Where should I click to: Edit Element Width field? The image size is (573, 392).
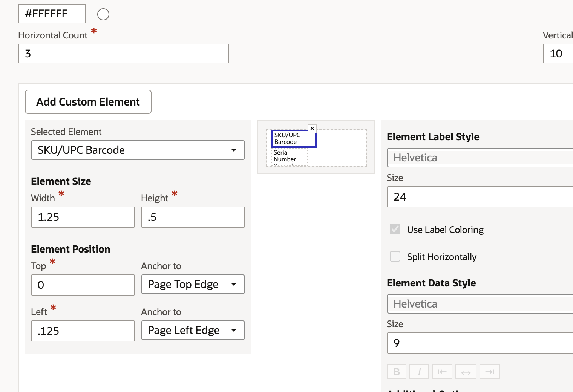(83, 217)
